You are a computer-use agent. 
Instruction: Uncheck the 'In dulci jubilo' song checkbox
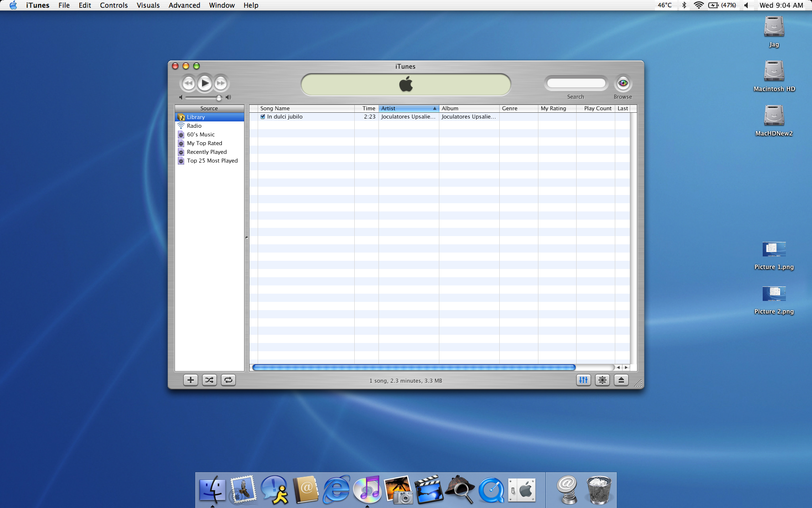[x=263, y=117]
